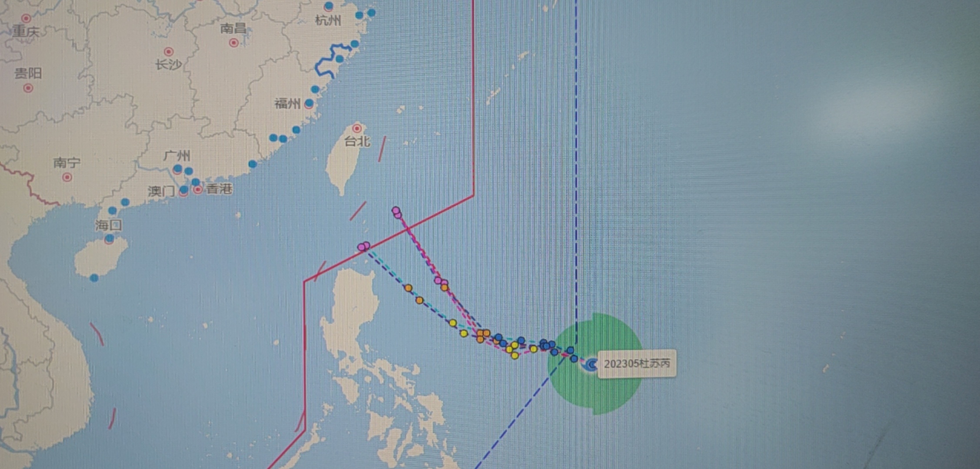Select the 广州 city label
This screenshot has height=469, width=980.
pyautogui.click(x=177, y=155)
